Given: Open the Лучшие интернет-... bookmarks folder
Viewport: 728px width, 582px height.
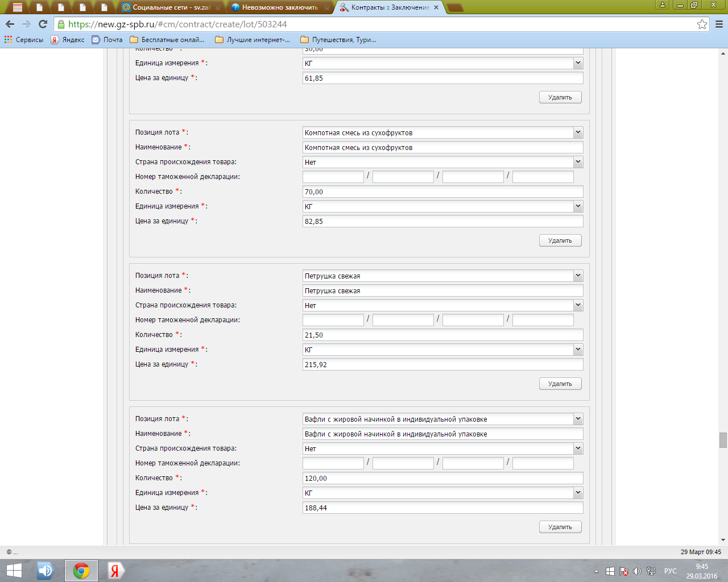Looking at the screenshot, I should click(x=253, y=40).
